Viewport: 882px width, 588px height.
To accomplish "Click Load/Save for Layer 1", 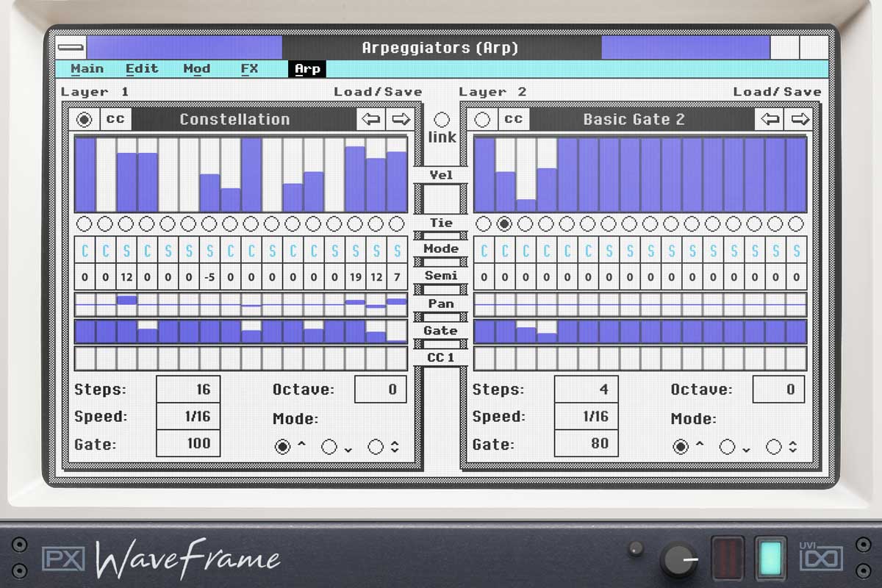I will [x=378, y=92].
